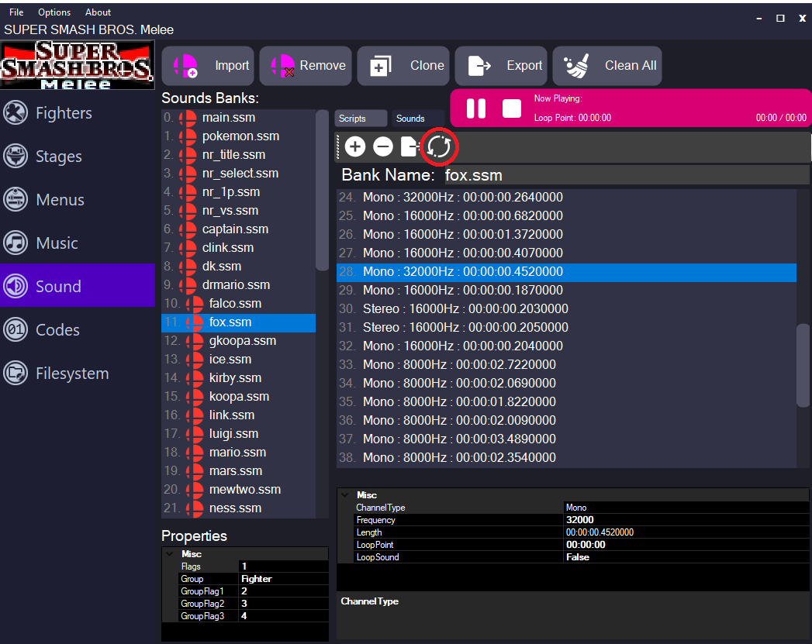Select sound 33 Mono 8000Hz
The image size is (812, 644).
coord(566,365)
